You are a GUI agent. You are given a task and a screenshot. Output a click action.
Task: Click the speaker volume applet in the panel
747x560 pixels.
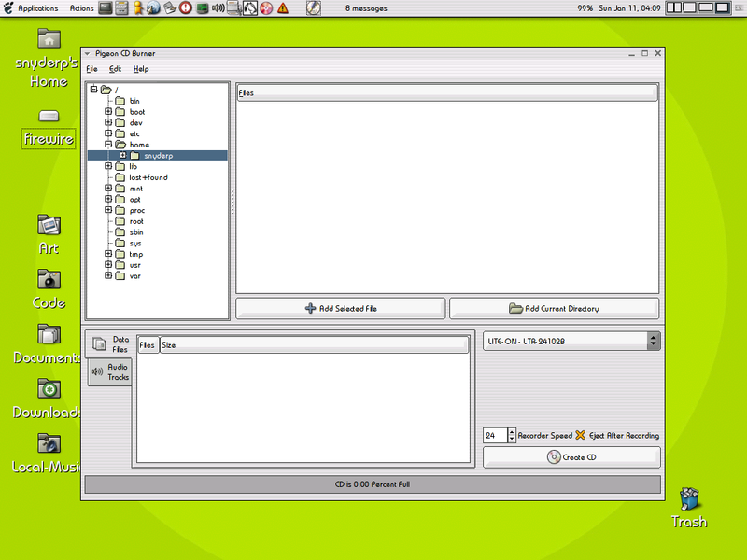click(218, 8)
